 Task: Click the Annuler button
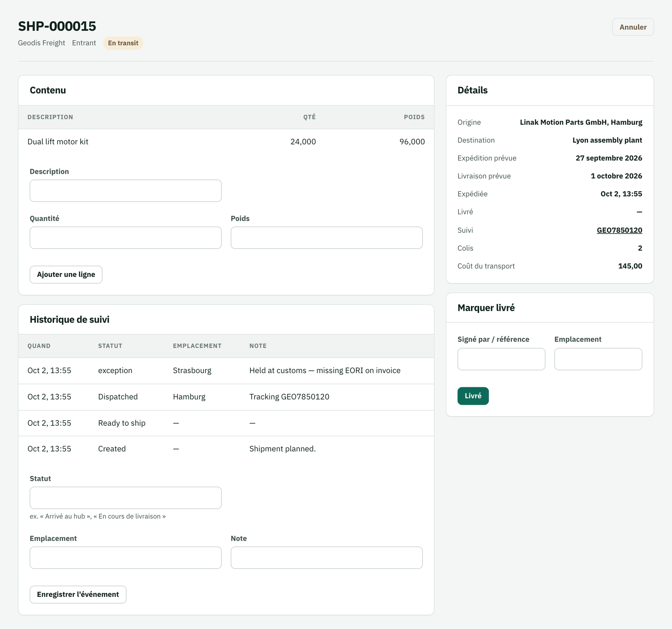pos(633,27)
